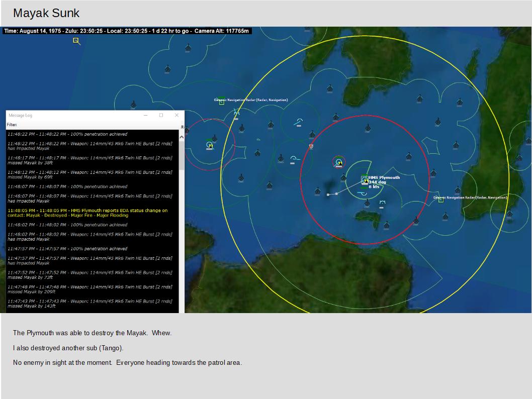The height and width of the screenshot is (399, 532).
Task: Click the leftmost 'Generic Navigation Radar' contact label
Action: tap(251, 100)
